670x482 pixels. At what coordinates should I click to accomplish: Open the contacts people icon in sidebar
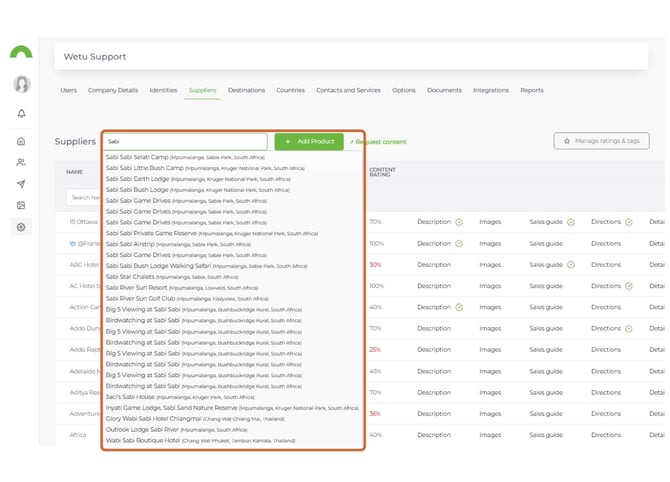click(21, 162)
